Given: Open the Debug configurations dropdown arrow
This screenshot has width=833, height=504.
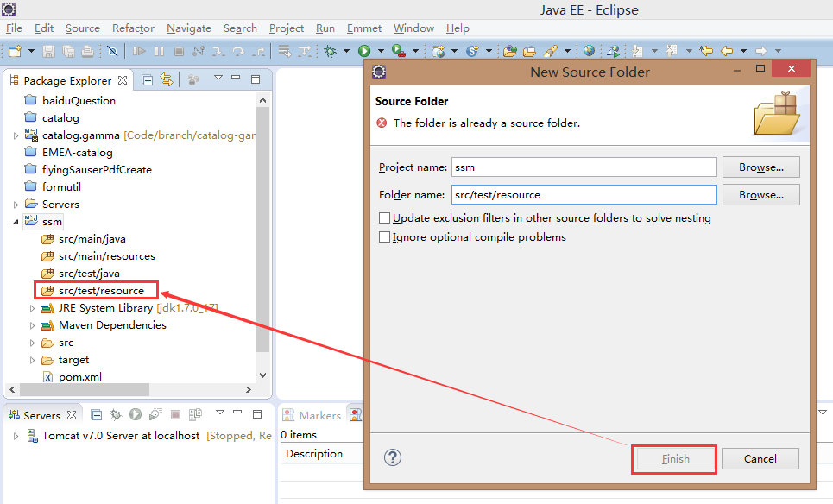Looking at the screenshot, I should pyautogui.click(x=346, y=51).
